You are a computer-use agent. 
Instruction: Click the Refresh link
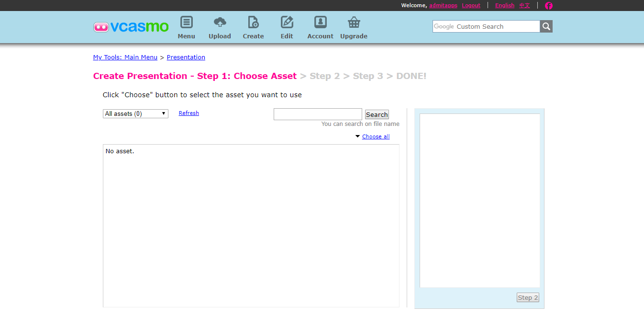click(x=189, y=113)
